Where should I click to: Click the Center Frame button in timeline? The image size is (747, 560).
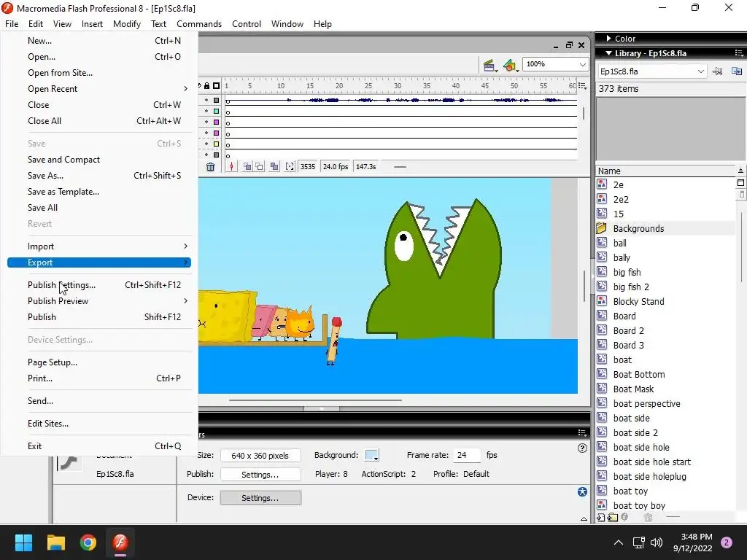point(231,167)
